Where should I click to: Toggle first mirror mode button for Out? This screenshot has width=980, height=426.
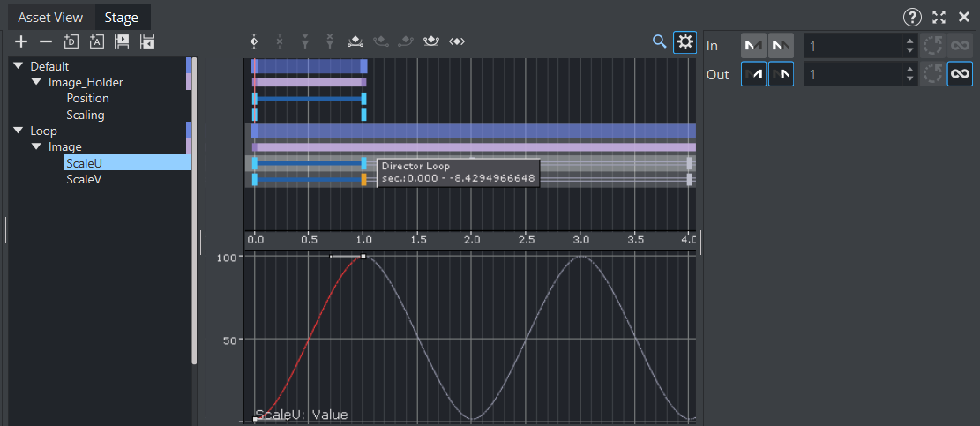pyautogui.click(x=754, y=75)
